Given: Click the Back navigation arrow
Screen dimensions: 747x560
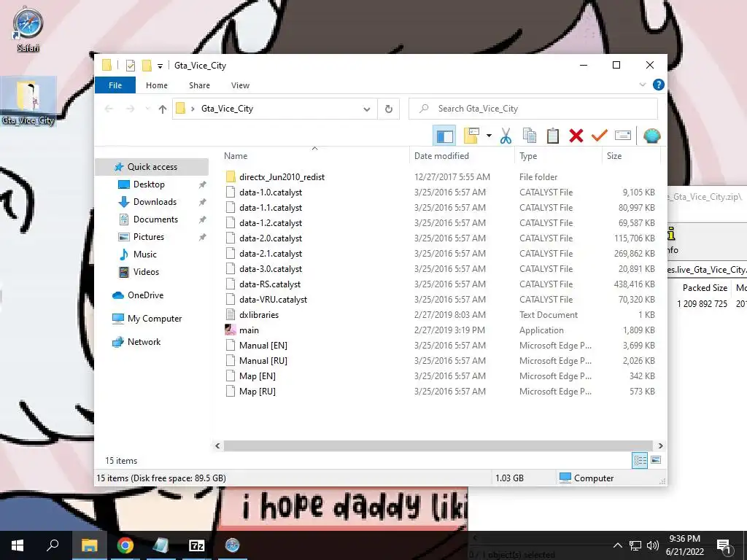Looking at the screenshot, I should pyautogui.click(x=109, y=109).
